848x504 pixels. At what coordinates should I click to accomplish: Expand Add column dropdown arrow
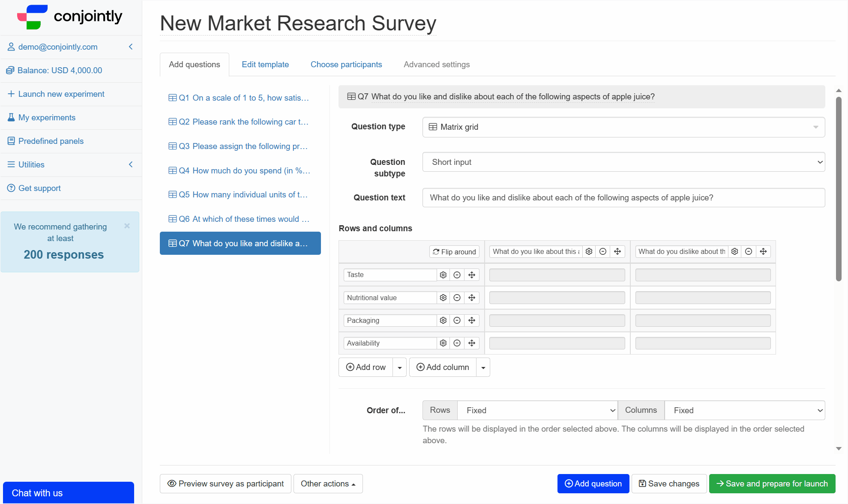(483, 367)
